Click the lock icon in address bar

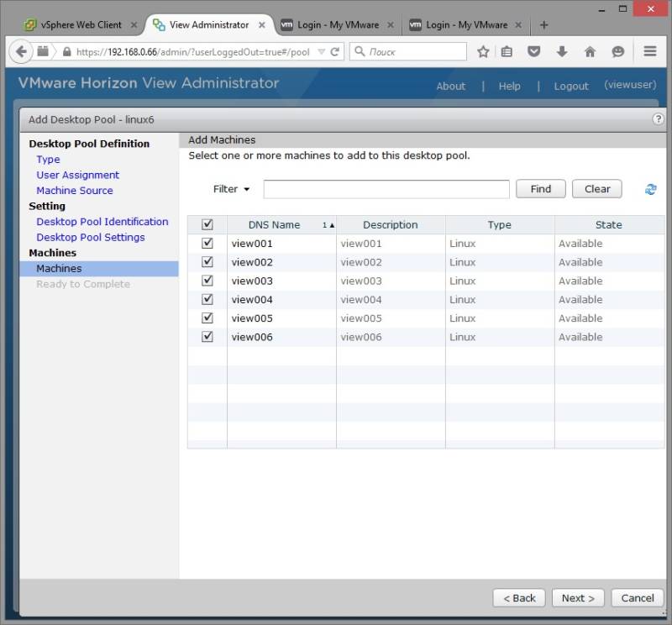coord(67,52)
